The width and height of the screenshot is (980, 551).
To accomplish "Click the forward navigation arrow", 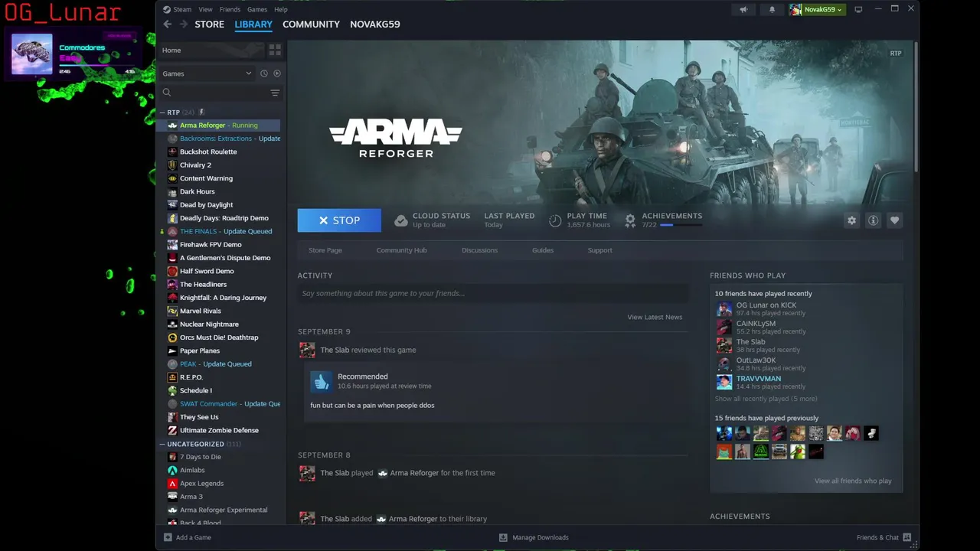I will tap(183, 24).
